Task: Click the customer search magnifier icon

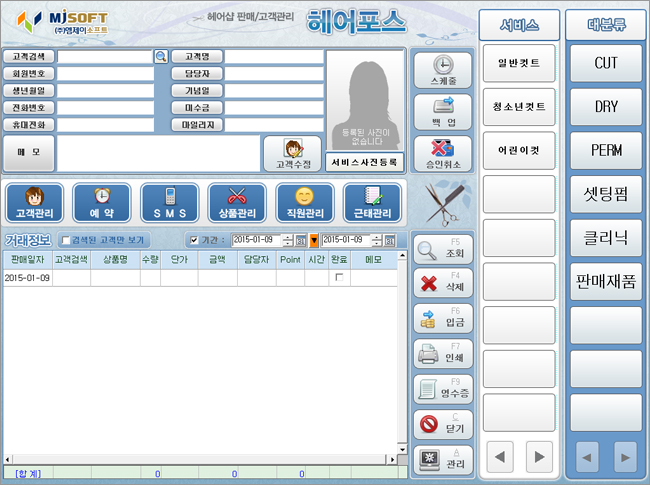Action: pos(161,56)
